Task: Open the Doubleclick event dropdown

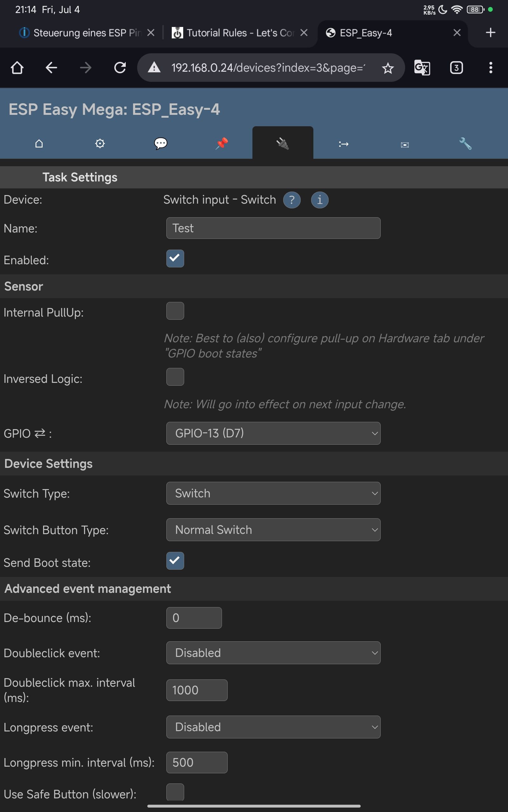Action: click(273, 653)
